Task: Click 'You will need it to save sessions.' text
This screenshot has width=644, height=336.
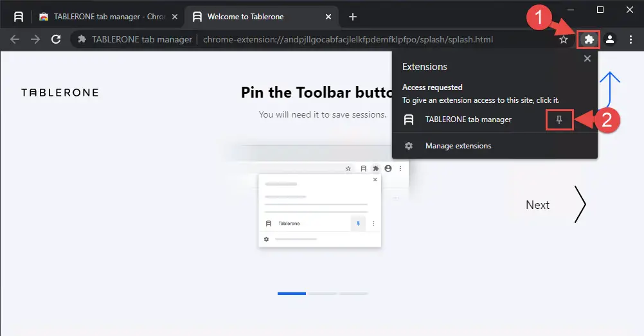Action: (x=323, y=114)
